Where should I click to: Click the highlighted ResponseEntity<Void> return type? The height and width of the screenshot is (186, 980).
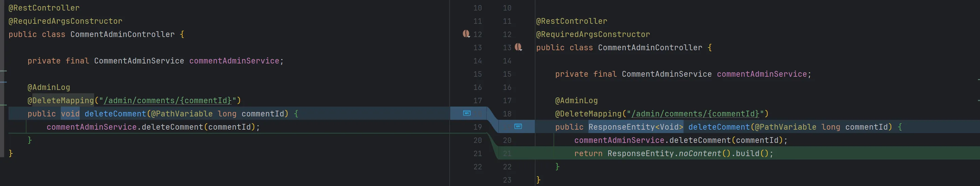[636, 127]
